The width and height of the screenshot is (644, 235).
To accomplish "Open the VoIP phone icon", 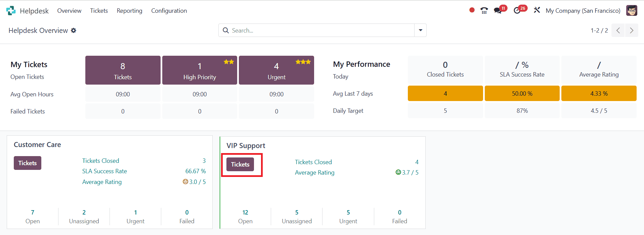I will (484, 10).
